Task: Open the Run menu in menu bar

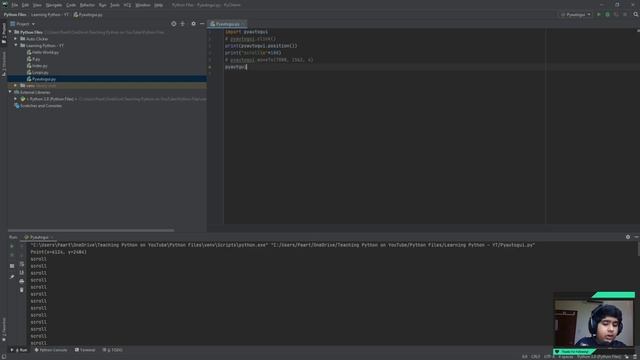Action: pos(102,5)
